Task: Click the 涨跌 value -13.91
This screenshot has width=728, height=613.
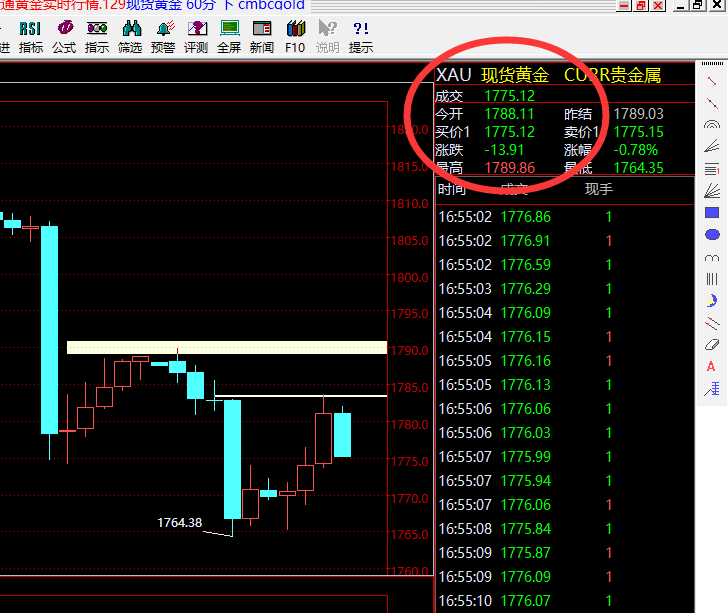Action: (x=504, y=150)
